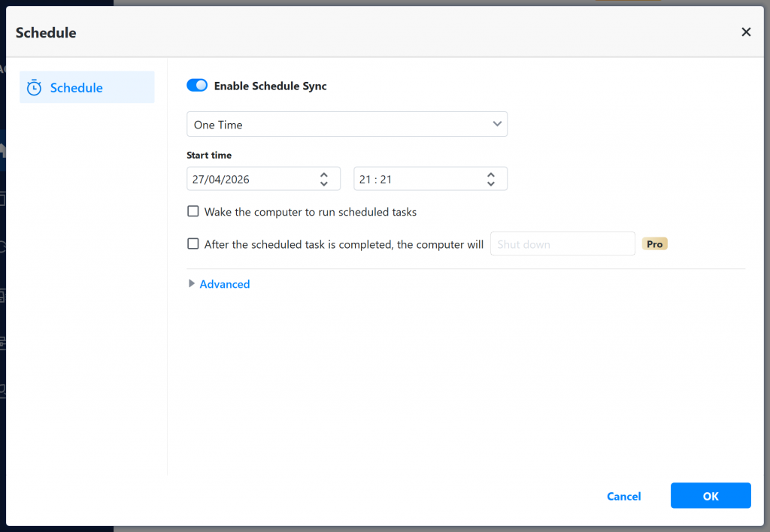Click the Schedule dialog title bar

tap(46, 32)
